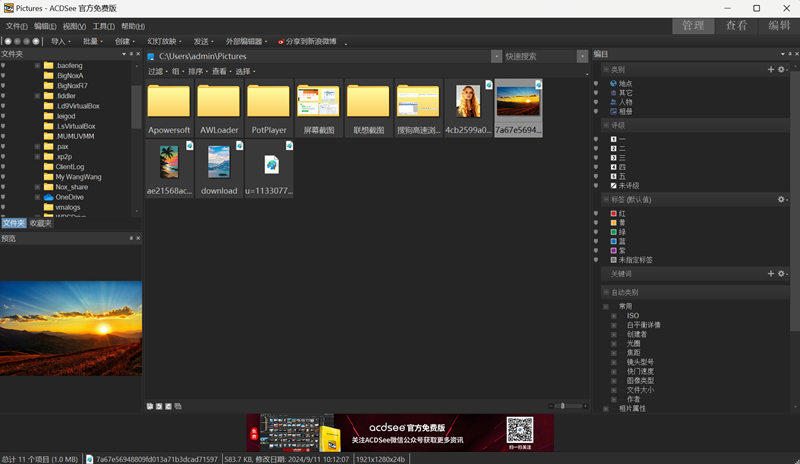This screenshot has height=464, width=800.
Task: Open the 标签 settings gear
Action: (x=782, y=199)
